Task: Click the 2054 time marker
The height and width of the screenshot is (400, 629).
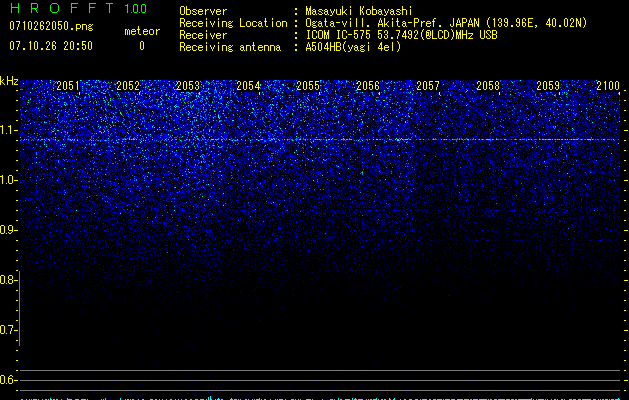Action: coord(248,86)
